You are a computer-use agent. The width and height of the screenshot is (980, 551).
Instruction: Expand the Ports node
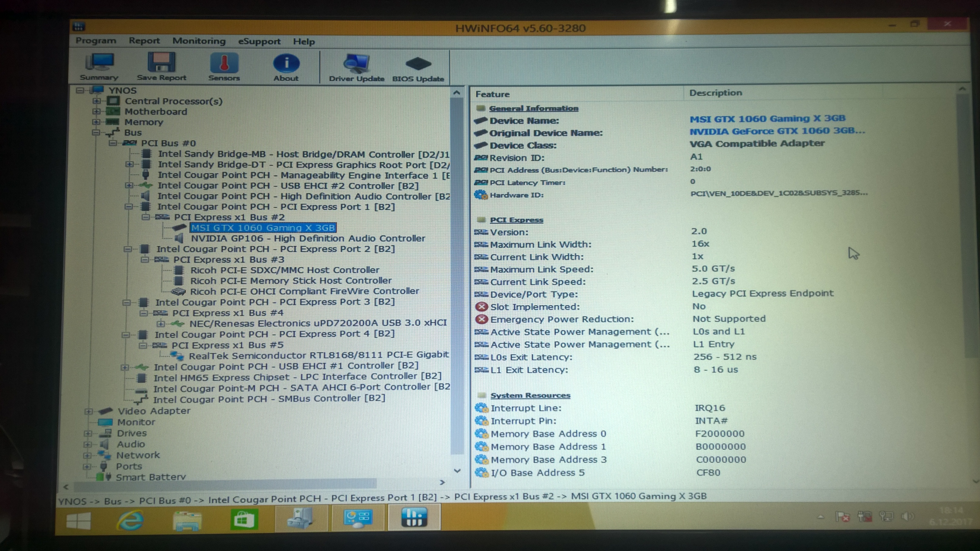click(x=87, y=467)
